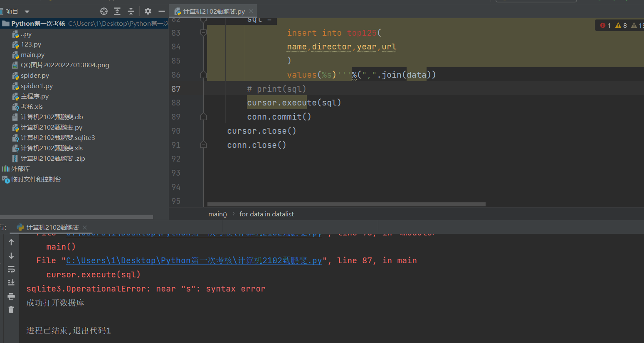
Task: Open spider.py in the project tree
Action: tap(35, 75)
